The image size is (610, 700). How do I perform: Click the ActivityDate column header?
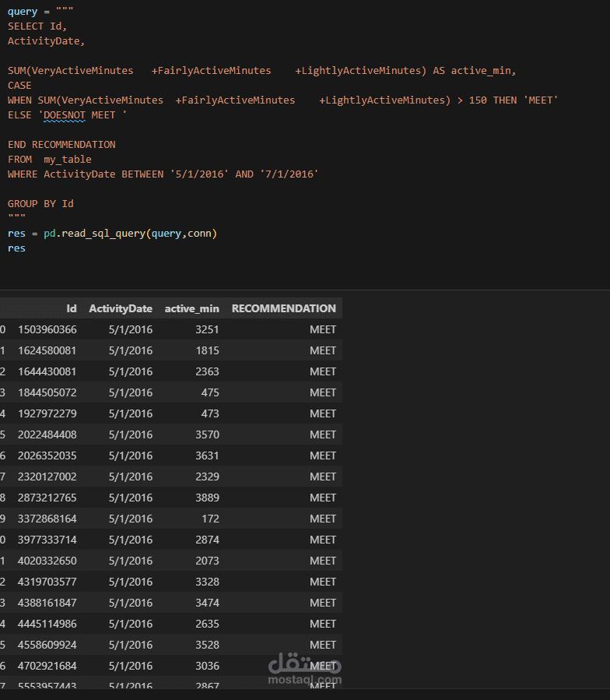click(121, 308)
